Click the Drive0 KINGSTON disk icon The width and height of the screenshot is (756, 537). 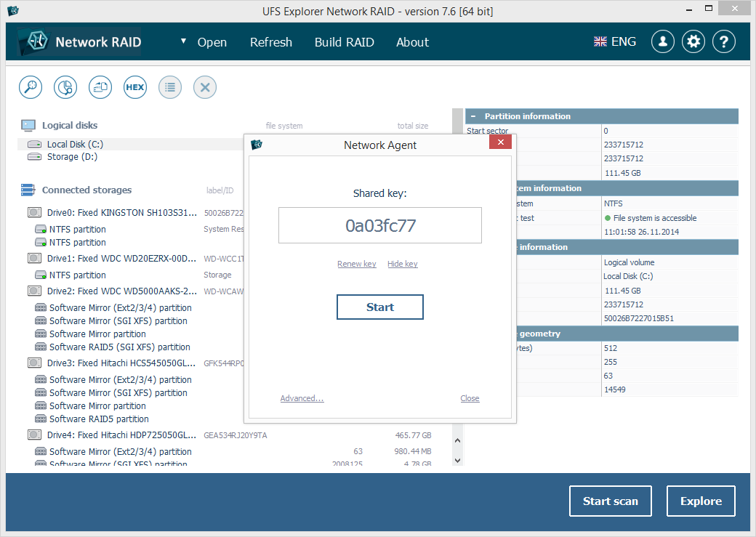(x=34, y=212)
